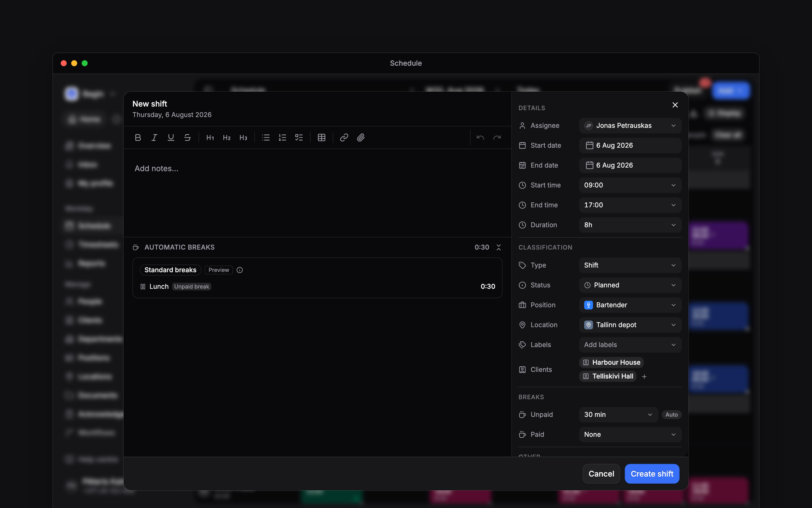
Task: Insert a table into notes
Action: 321,137
